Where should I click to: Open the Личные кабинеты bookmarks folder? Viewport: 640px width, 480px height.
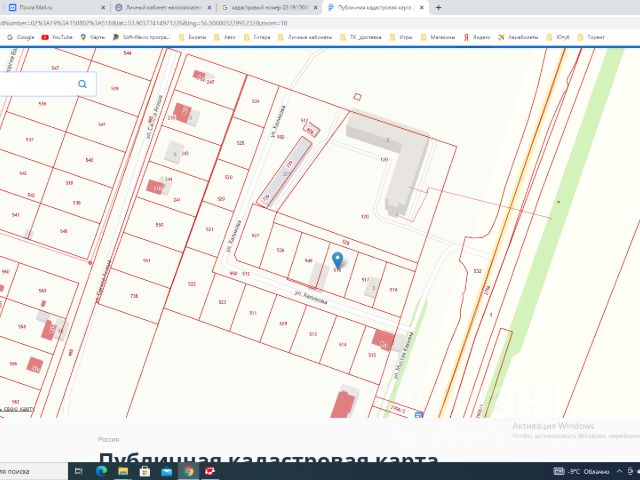click(305, 37)
